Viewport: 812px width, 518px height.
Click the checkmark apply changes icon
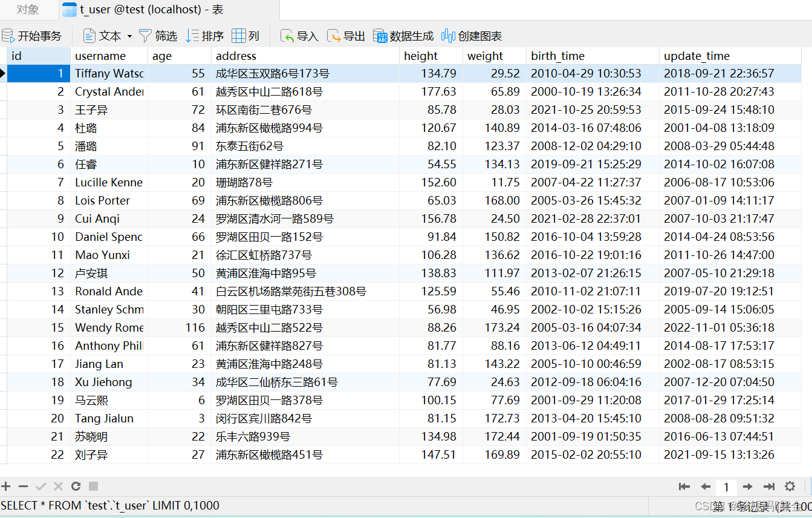click(41, 486)
